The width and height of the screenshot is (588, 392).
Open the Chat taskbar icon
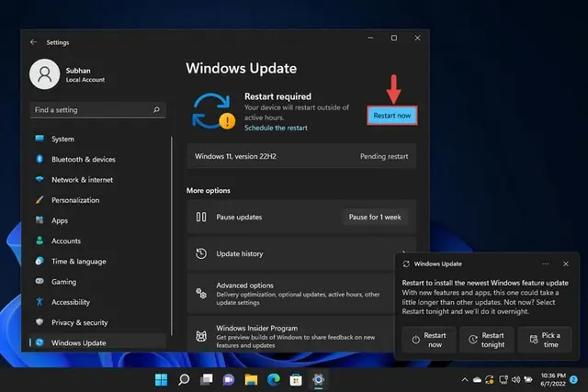[x=229, y=380]
